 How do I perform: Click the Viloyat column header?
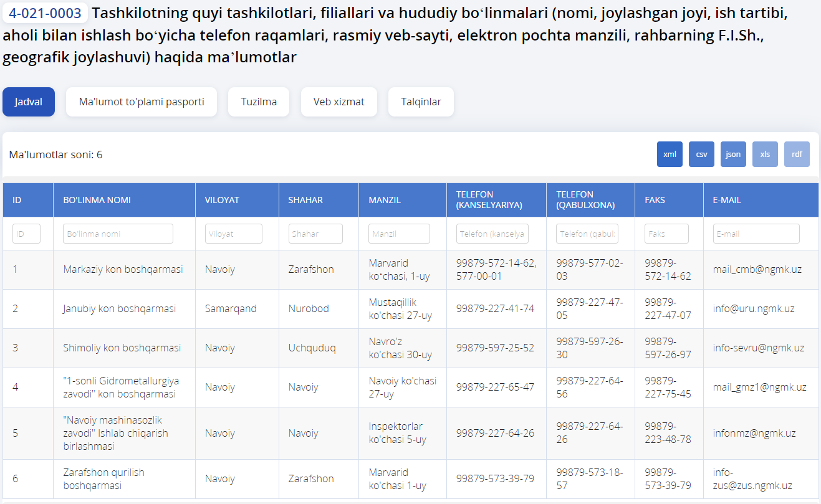(222, 200)
